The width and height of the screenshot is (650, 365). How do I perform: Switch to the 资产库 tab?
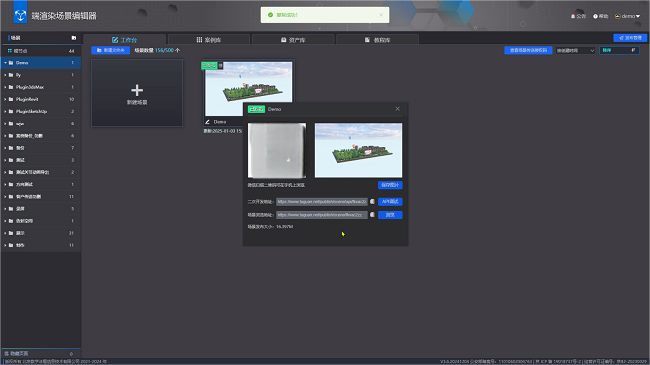coord(293,40)
